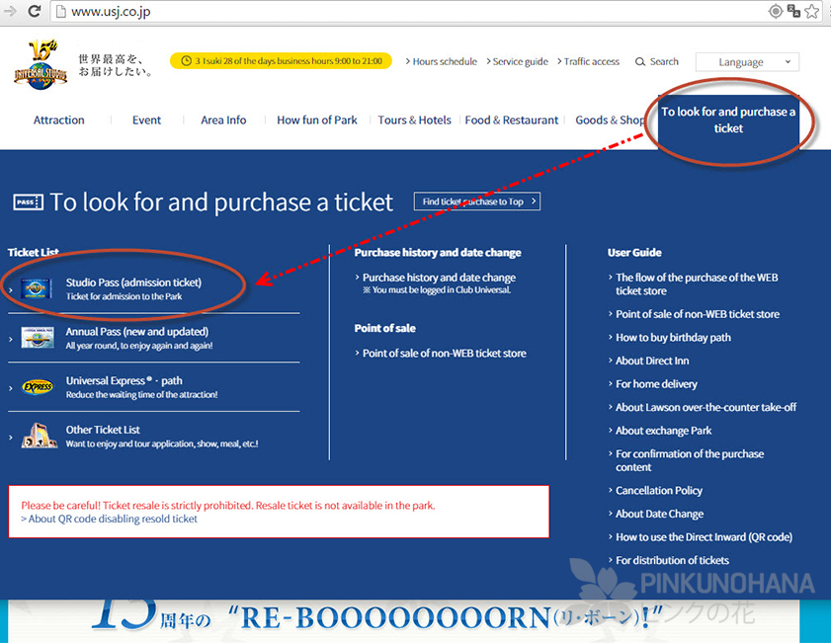Open For confirmation of the purchase content

[x=690, y=460]
